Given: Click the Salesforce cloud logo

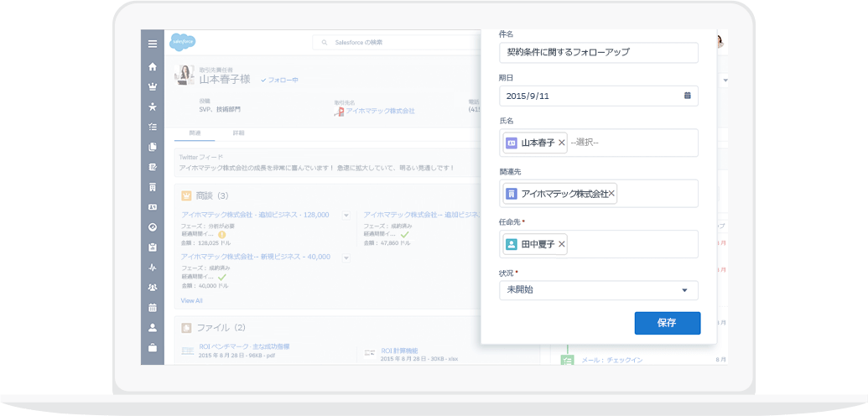Looking at the screenshot, I should tap(183, 42).
